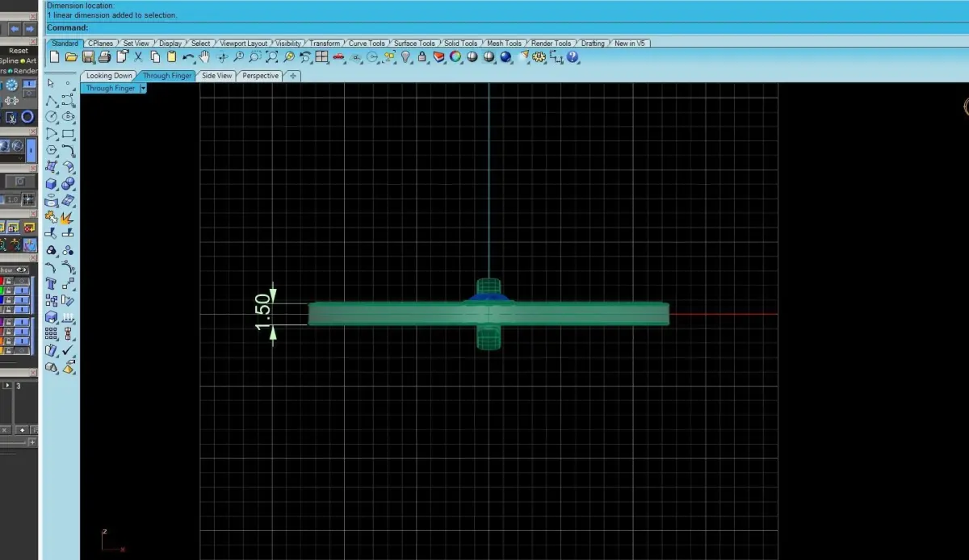
Task: Click the Zoom Extents icon
Action: [x=272, y=57]
